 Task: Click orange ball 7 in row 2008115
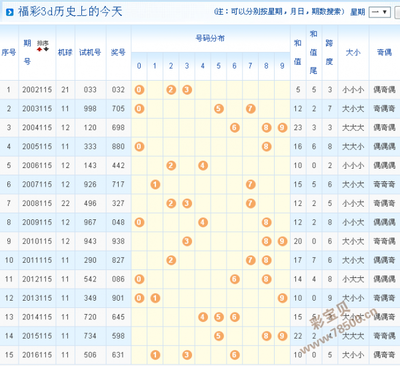(x=251, y=203)
